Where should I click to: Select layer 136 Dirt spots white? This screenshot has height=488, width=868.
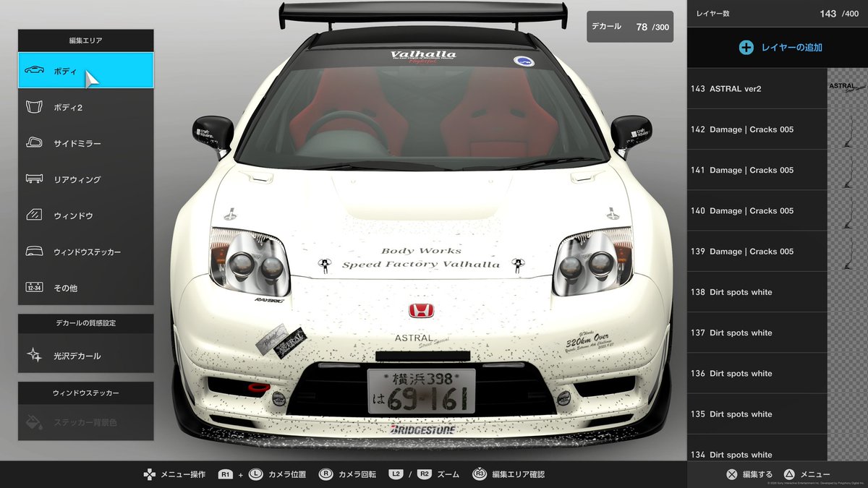(x=757, y=373)
